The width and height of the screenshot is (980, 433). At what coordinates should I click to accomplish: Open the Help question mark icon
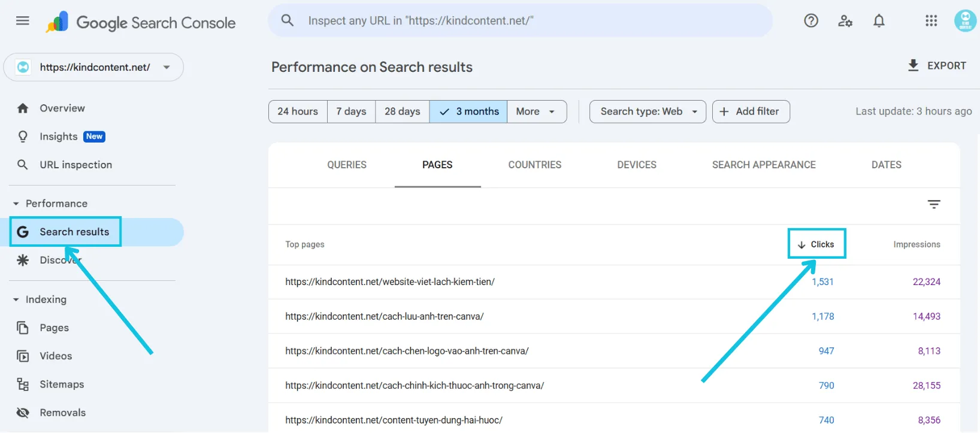(x=811, y=21)
